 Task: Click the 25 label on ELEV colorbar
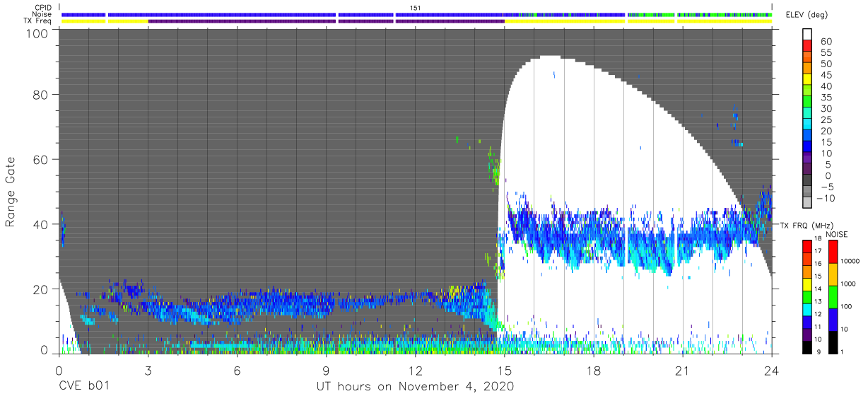[x=826, y=120]
